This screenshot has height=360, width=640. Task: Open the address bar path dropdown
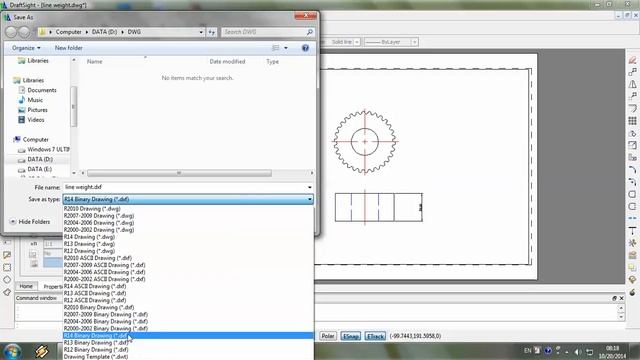(201, 32)
